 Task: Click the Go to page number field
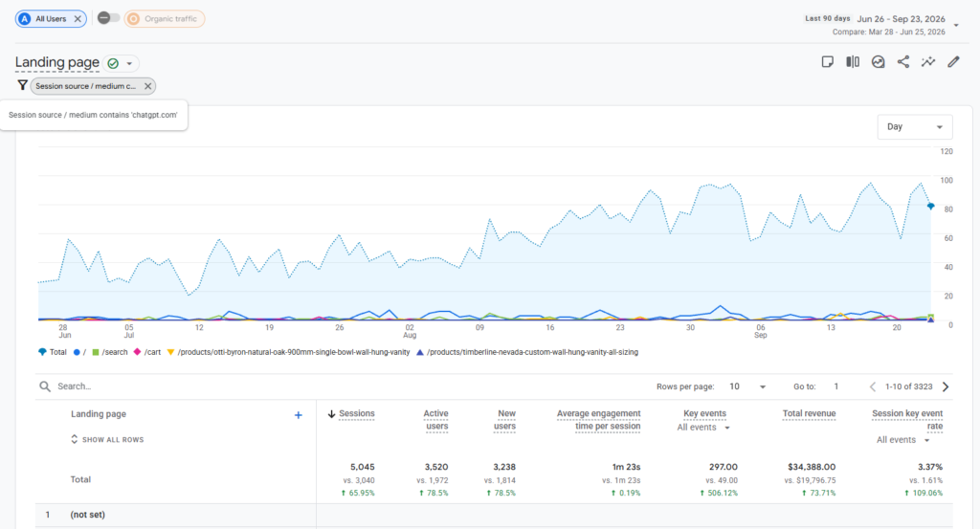tap(836, 386)
